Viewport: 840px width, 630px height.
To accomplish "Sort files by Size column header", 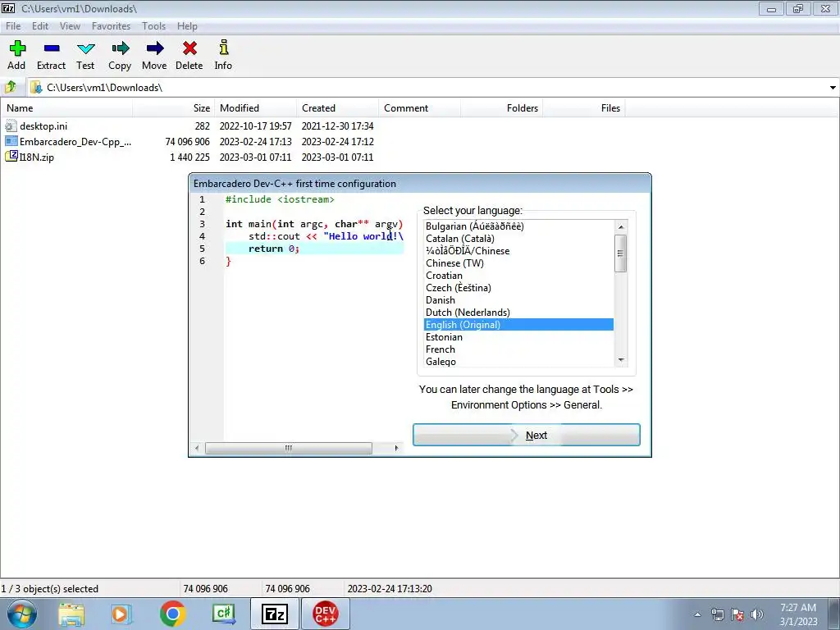I will 173,107.
